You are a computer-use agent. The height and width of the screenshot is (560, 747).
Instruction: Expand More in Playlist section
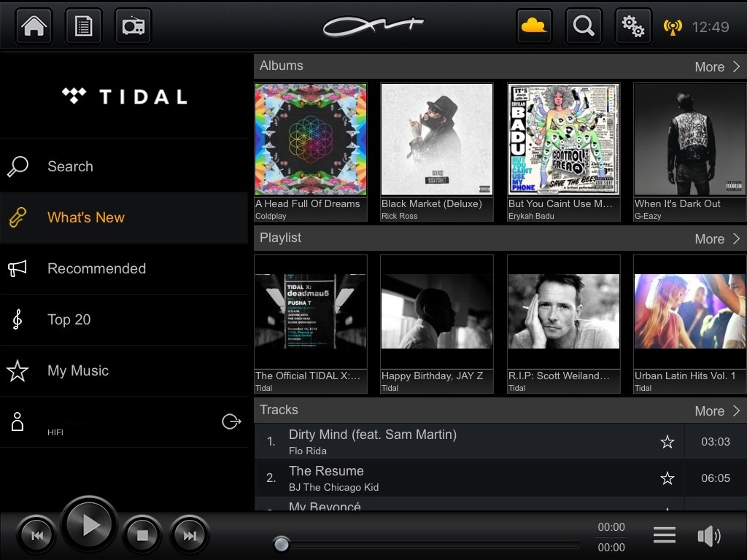click(x=717, y=238)
